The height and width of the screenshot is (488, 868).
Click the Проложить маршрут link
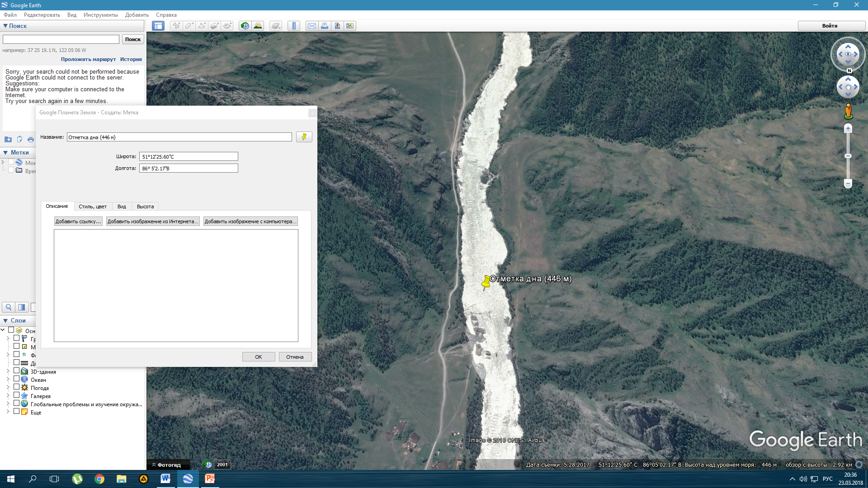point(88,59)
